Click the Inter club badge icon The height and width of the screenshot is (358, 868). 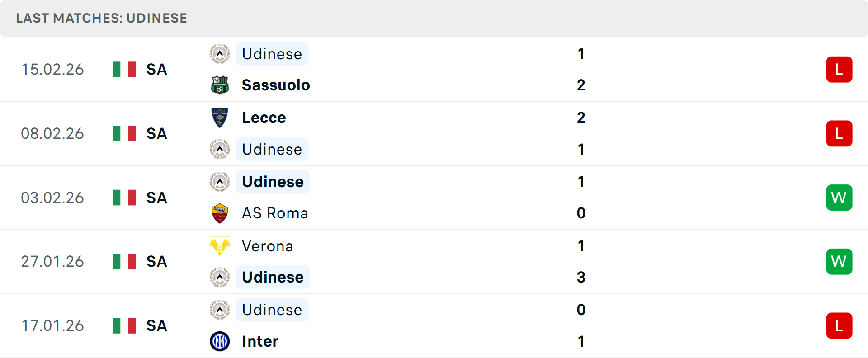pyautogui.click(x=220, y=341)
